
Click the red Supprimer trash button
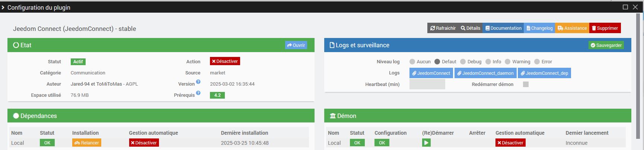pos(605,28)
